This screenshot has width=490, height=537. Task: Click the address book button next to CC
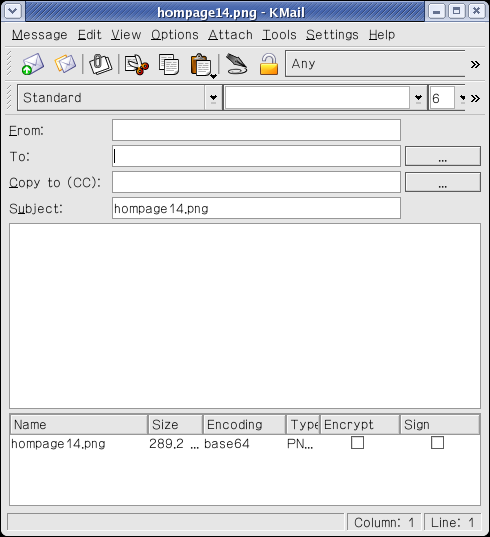[443, 182]
